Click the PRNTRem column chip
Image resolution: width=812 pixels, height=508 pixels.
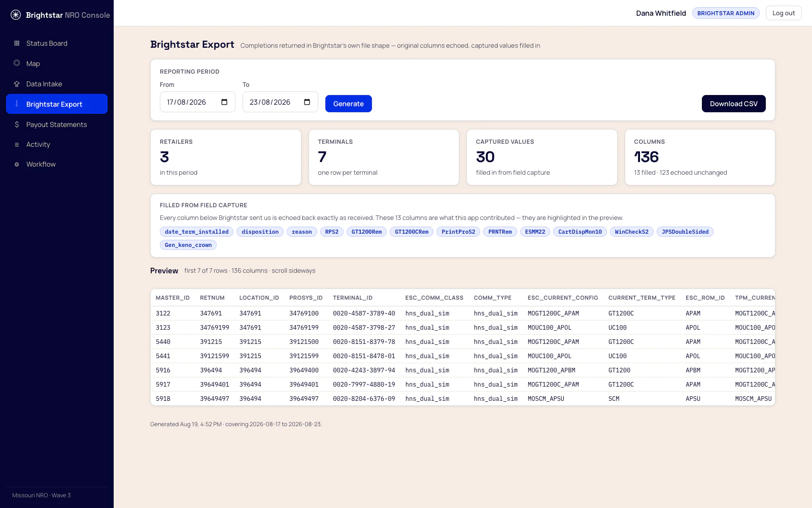500,232
